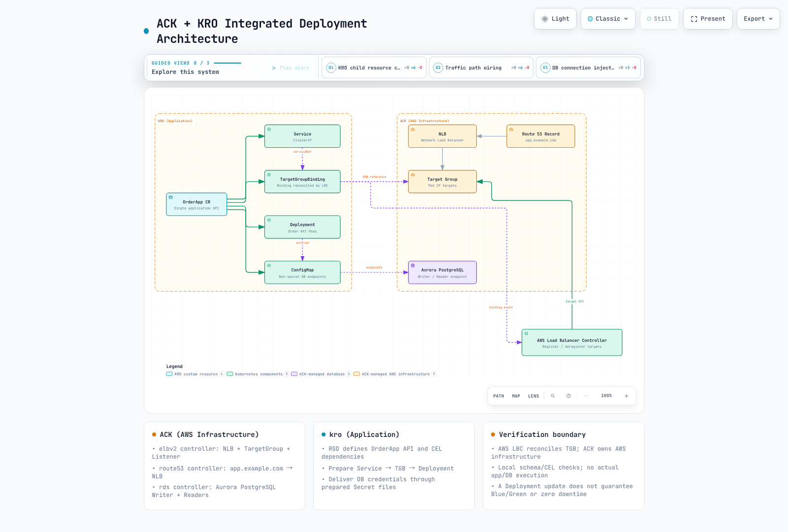
Task: Click the code icon on TargetGroupBinding node
Action: (269, 175)
